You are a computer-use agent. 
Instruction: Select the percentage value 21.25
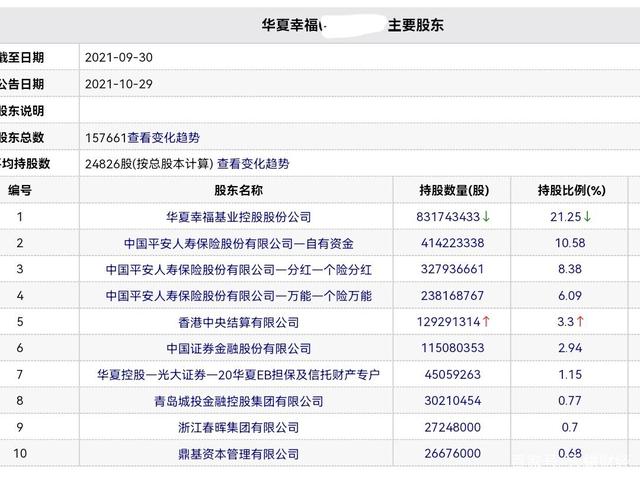coord(566,217)
